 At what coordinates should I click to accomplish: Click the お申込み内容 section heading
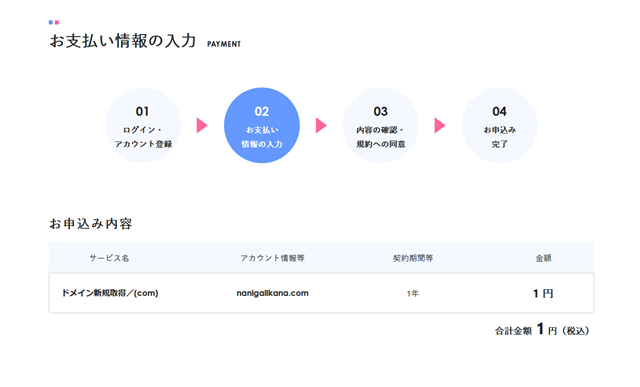pyautogui.click(x=91, y=224)
